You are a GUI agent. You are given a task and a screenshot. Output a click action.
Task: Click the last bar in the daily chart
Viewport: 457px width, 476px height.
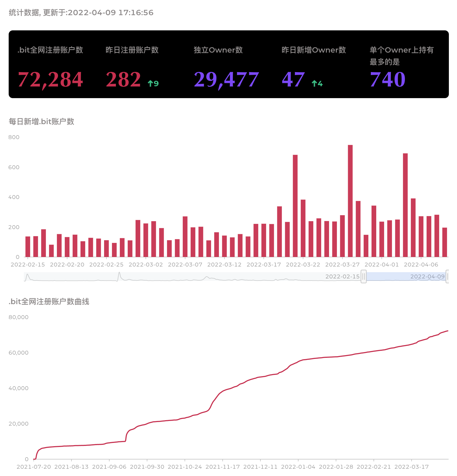pos(445,242)
